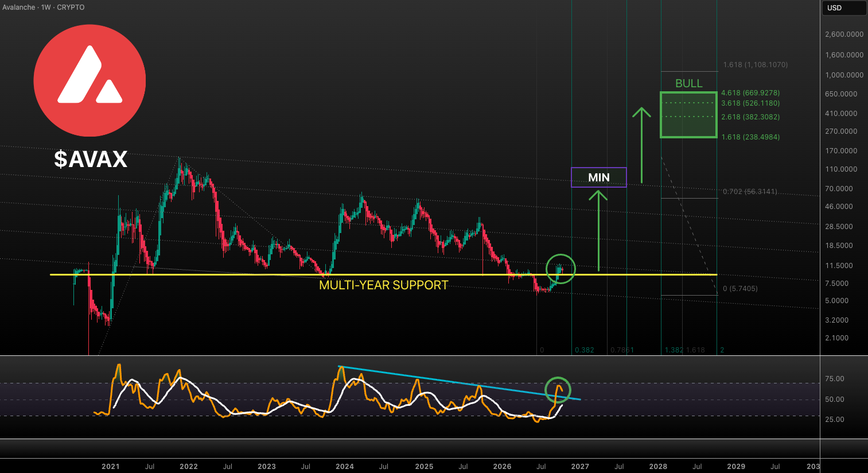Click 2029 on the time axis
Image resolution: width=868 pixels, height=473 pixels.
[x=736, y=467]
